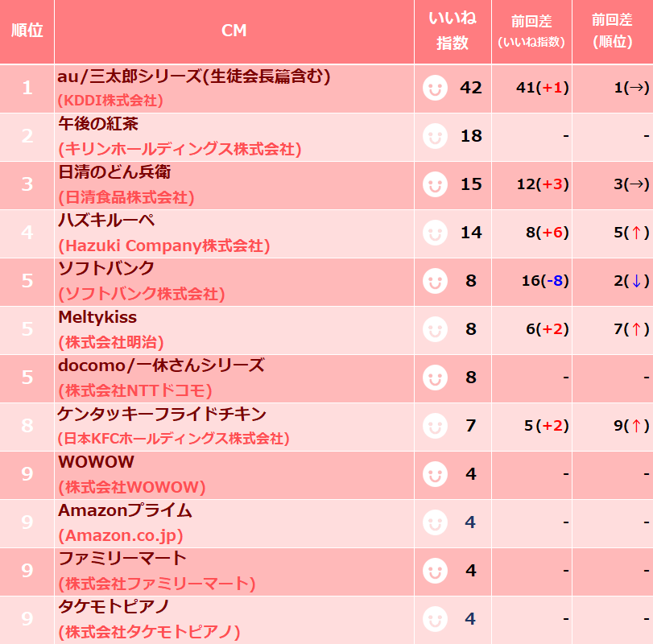Screen dimensions: 653x644
Task: Select the 前回差(順位) column header
Action: click(x=613, y=31)
